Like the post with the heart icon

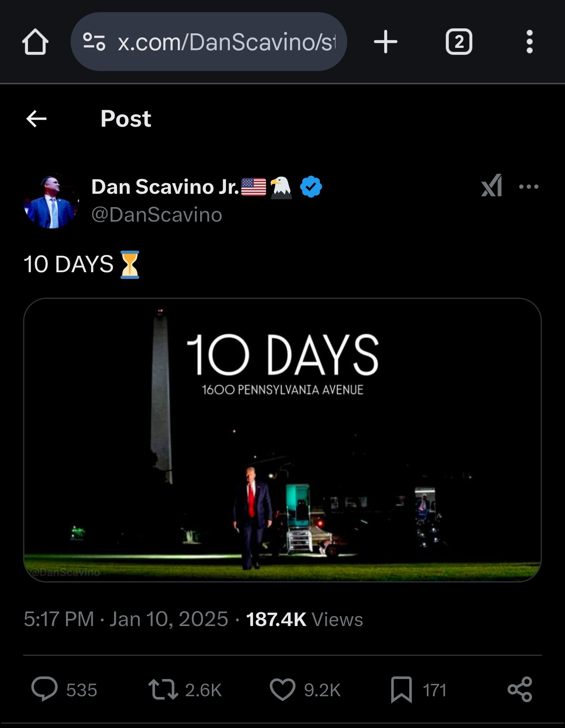282,690
